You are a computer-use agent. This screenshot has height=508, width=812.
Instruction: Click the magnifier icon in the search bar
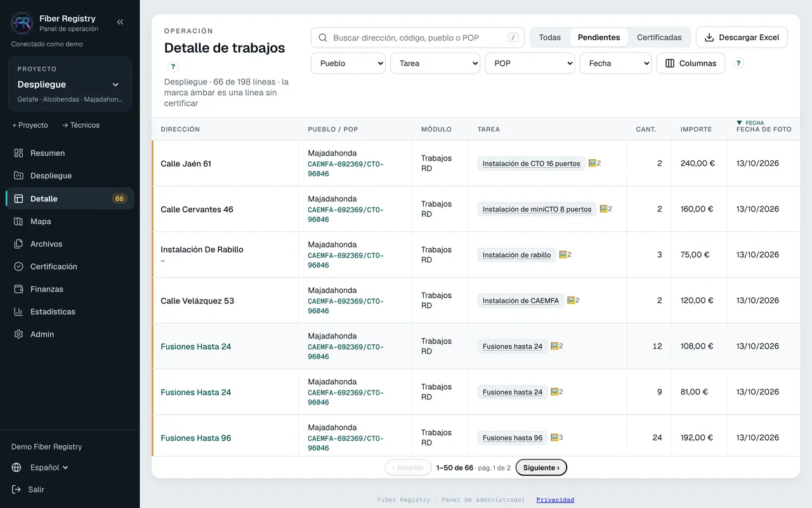pos(323,38)
